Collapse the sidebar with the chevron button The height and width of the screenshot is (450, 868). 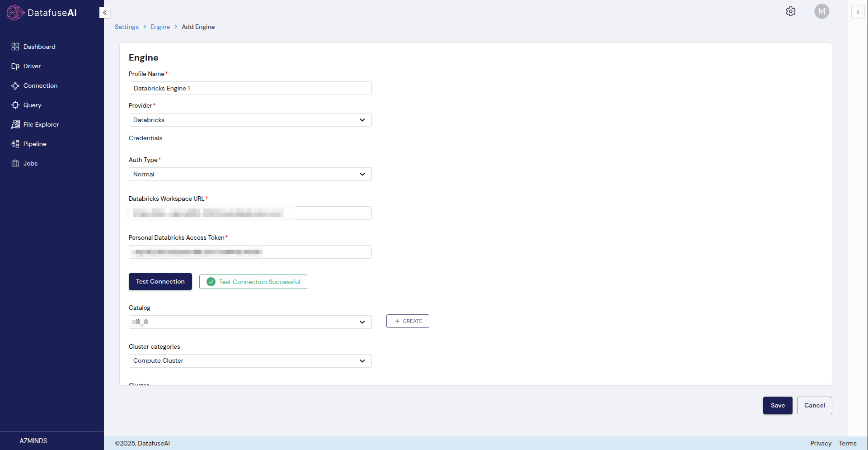click(x=104, y=13)
